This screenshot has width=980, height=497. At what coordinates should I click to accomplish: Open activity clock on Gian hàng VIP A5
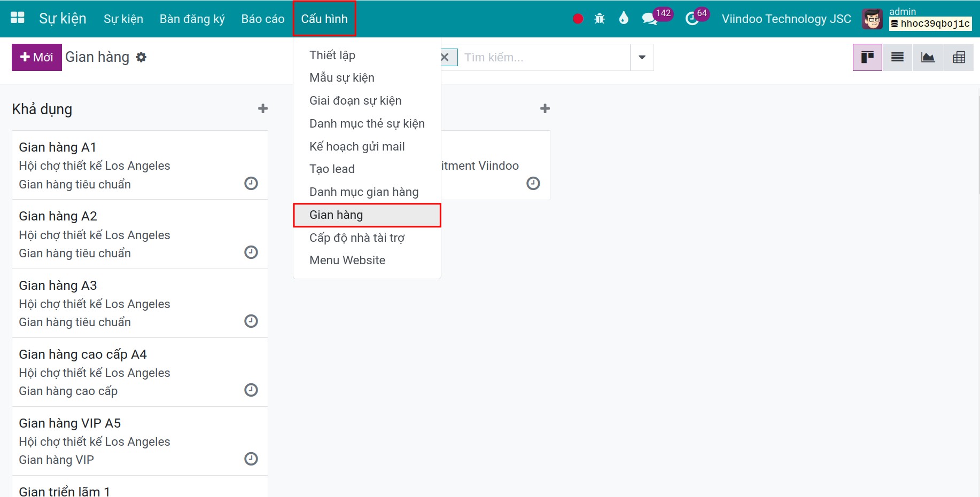[x=251, y=459]
